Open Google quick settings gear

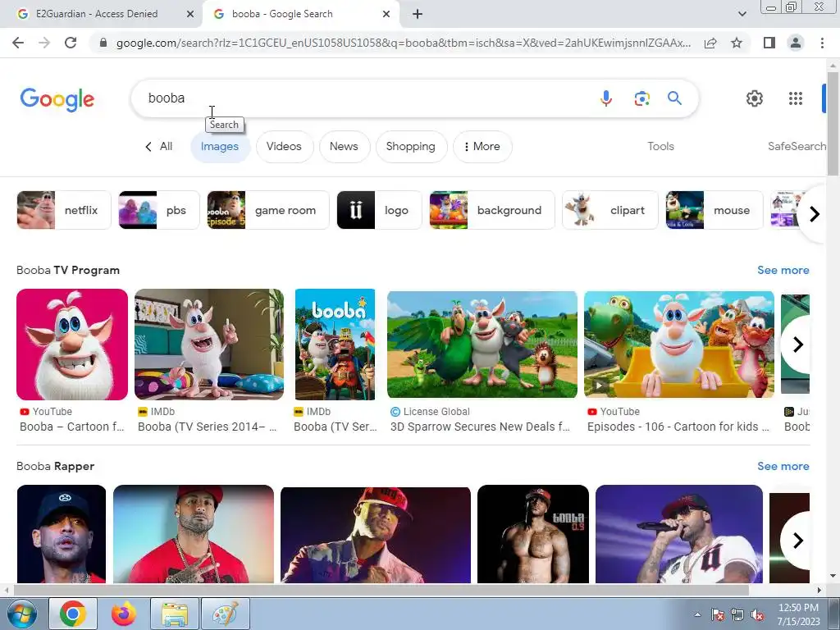(x=755, y=98)
